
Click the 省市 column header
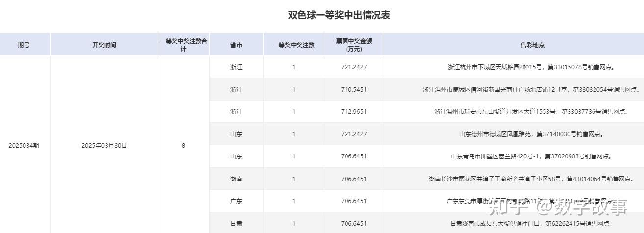click(x=236, y=45)
